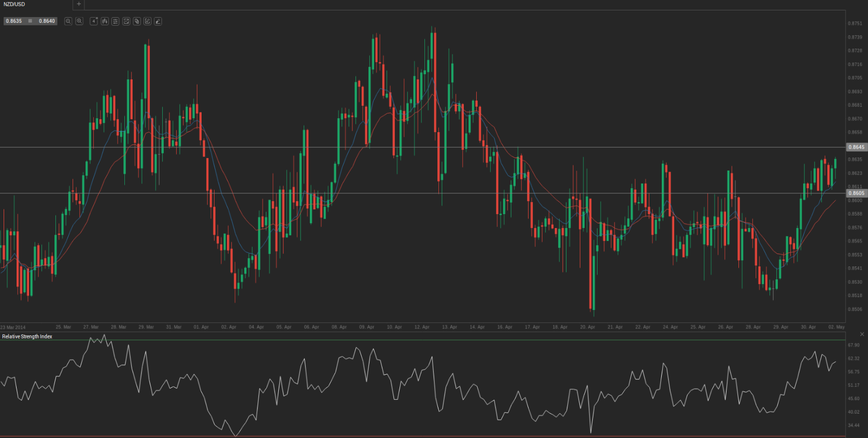
Task: Select the 0.8605 price level marker
Action: click(856, 193)
